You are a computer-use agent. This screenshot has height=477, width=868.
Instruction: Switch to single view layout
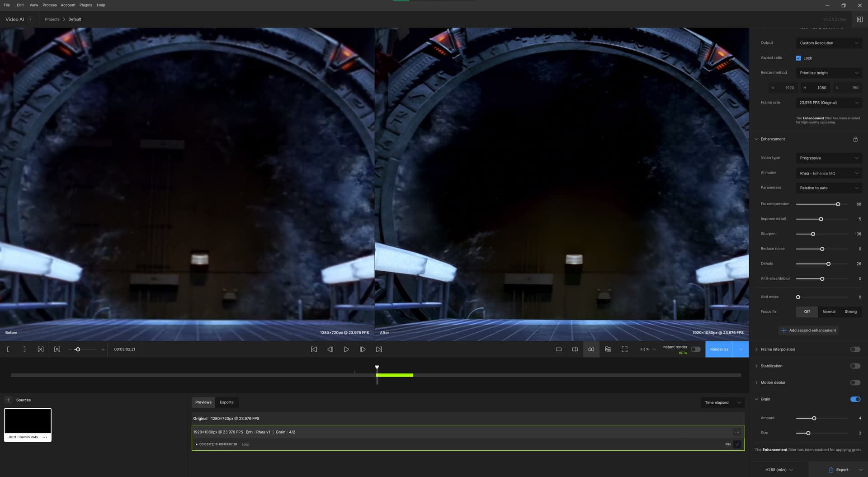(x=559, y=349)
